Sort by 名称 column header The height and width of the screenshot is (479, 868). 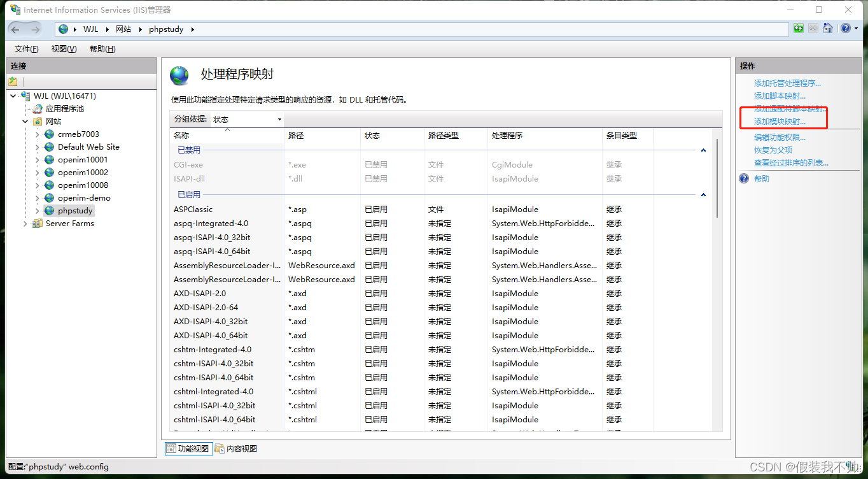tap(227, 135)
